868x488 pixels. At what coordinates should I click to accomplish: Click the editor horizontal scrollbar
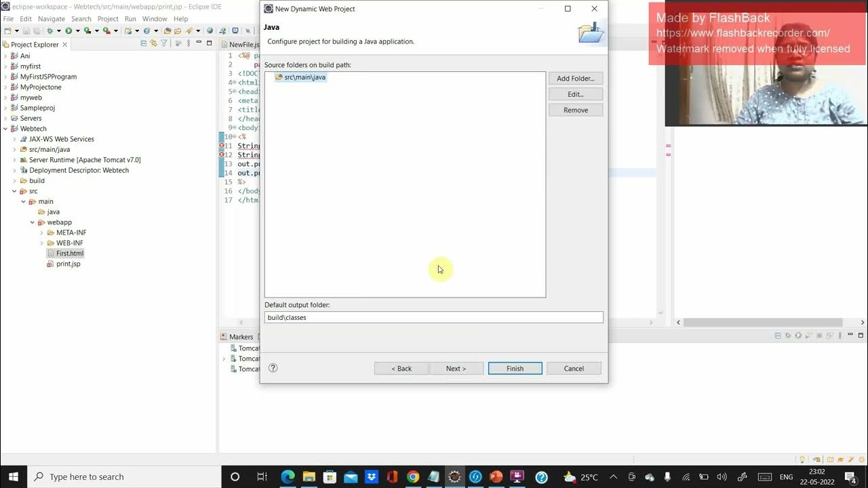click(x=763, y=323)
